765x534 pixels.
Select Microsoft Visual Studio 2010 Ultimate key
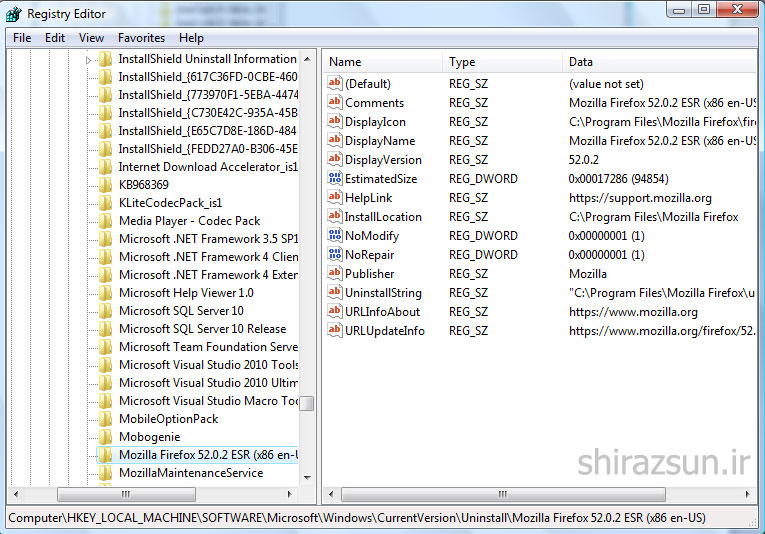pyautogui.click(x=208, y=383)
